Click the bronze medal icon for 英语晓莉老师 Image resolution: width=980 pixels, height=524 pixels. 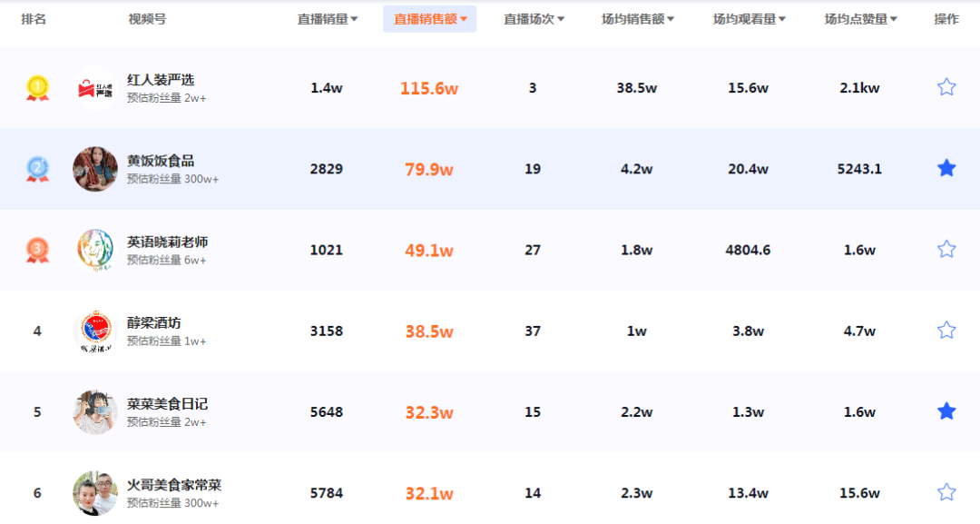[x=36, y=249]
